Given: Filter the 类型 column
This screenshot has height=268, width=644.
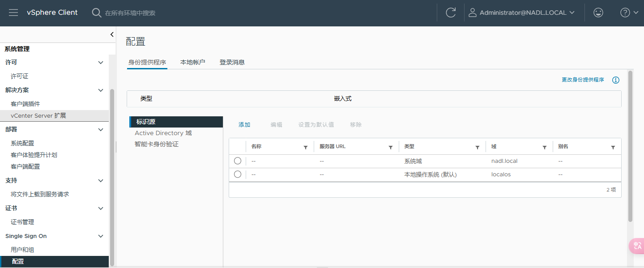Looking at the screenshot, I should (478, 147).
